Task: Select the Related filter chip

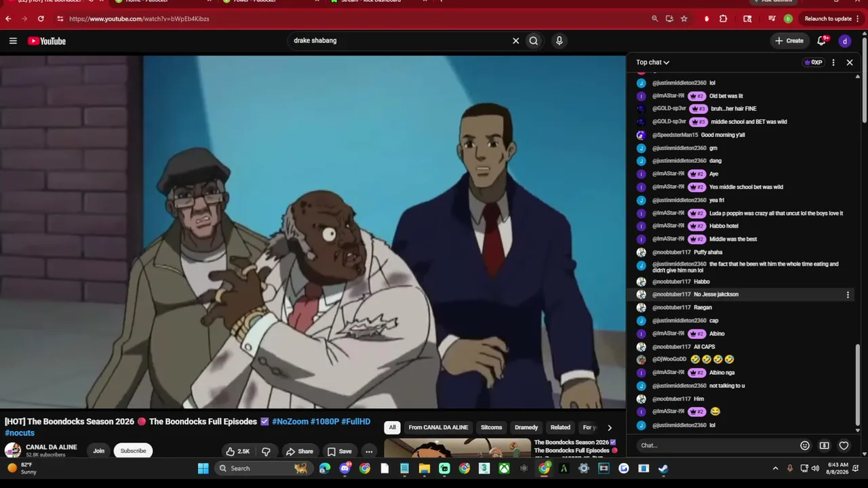Action: pos(560,428)
